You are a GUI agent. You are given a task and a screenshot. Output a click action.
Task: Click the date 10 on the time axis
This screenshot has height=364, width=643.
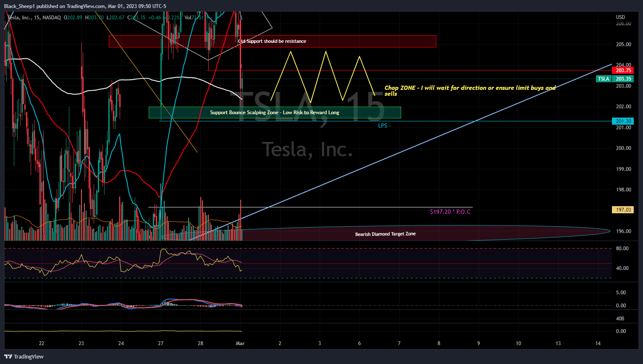click(518, 343)
